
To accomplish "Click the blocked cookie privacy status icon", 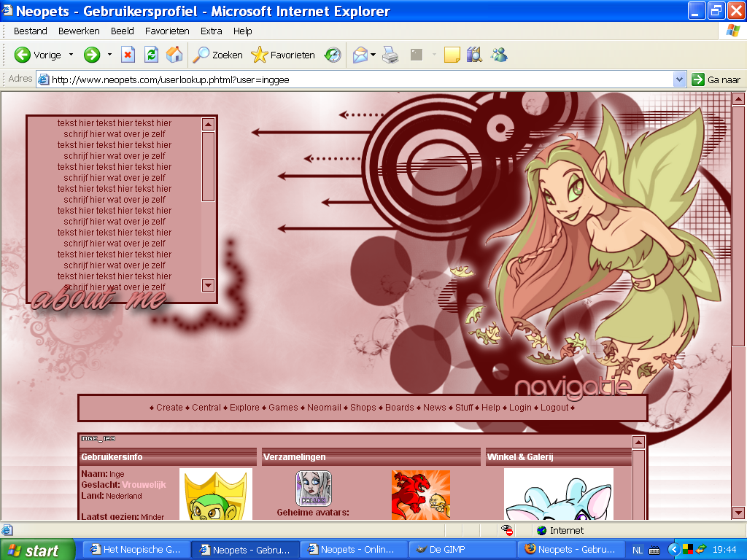I will 508,530.
